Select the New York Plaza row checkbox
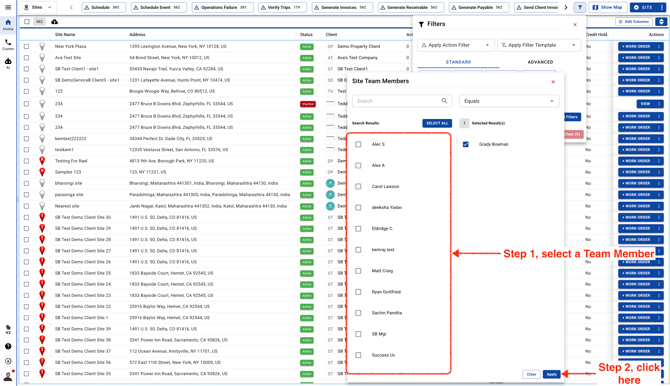Viewport: 670px width, 386px height. pos(26,46)
